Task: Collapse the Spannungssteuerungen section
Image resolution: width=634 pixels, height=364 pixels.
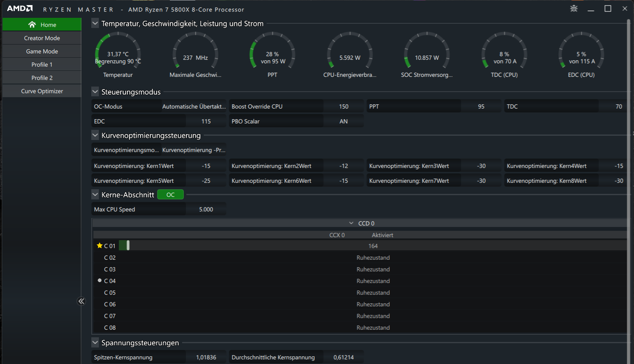Action: tap(95, 342)
